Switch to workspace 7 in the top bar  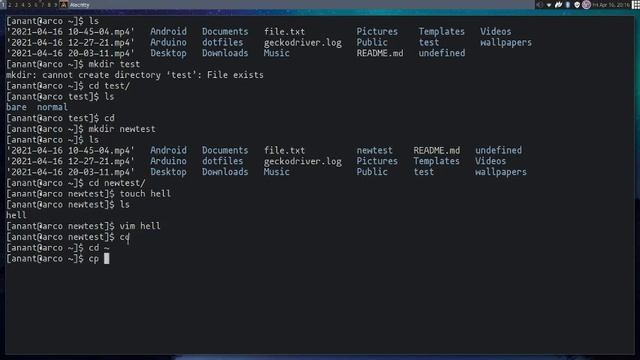click(x=42, y=5)
